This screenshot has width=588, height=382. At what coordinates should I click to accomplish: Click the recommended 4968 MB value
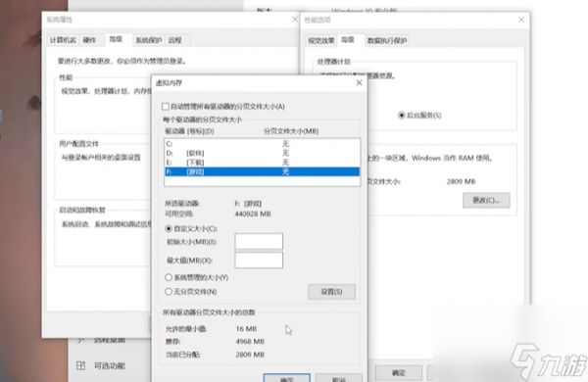coord(250,342)
